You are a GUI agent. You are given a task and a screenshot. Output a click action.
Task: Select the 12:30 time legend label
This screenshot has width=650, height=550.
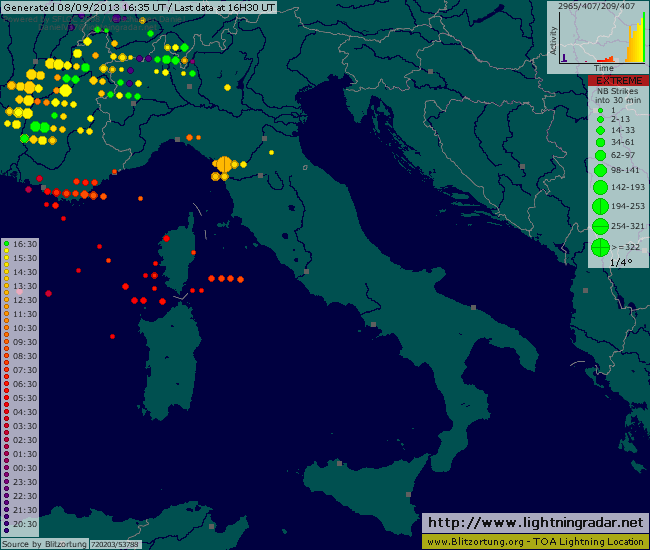pyautogui.click(x=25, y=300)
